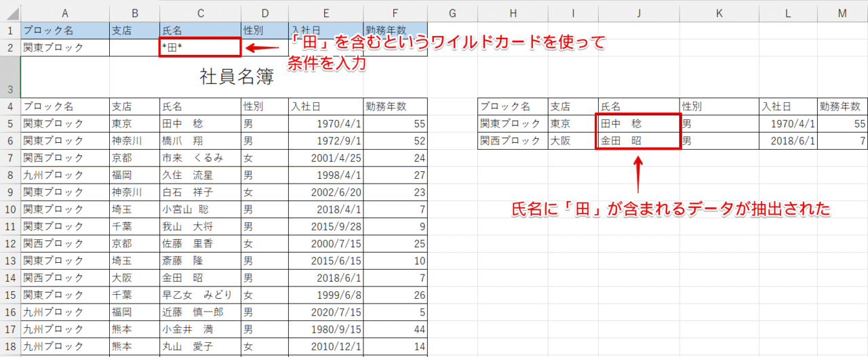868x357 pixels.
Task: Select row header 2
Action: click(10, 47)
